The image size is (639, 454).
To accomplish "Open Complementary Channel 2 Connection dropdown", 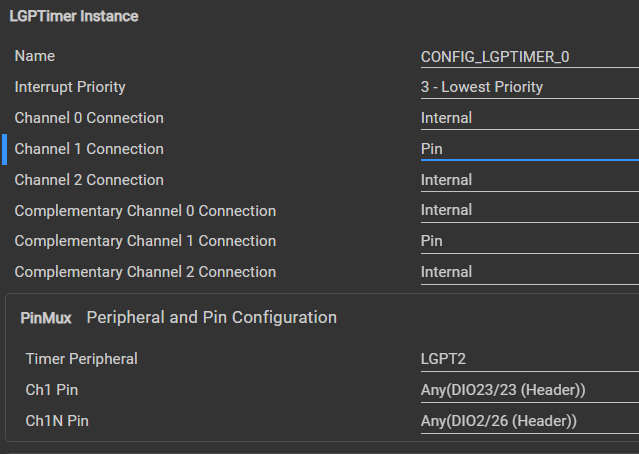I will (x=530, y=272).
